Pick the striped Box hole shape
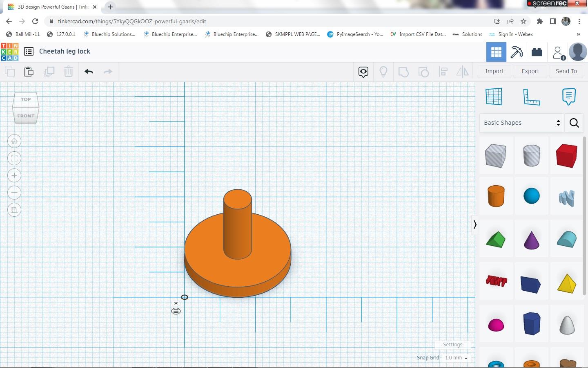 [x=496, y=156]
